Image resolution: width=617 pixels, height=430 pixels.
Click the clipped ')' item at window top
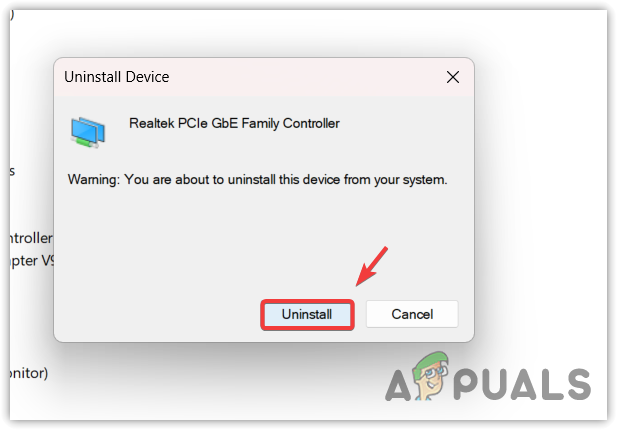point(12,15)
